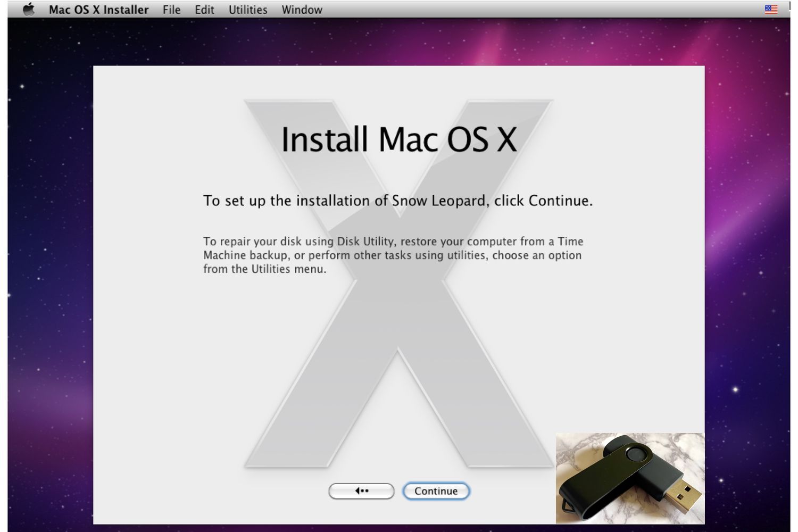798x532 pixels.
Task: Open the Utilities menu
Action: coord(248,10)
